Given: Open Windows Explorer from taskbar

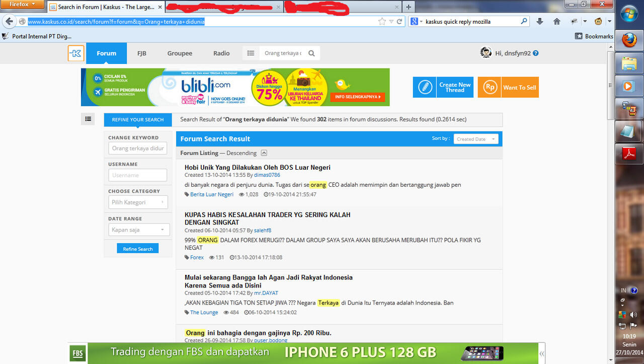Looking at the screenshot, I should 629,63.
